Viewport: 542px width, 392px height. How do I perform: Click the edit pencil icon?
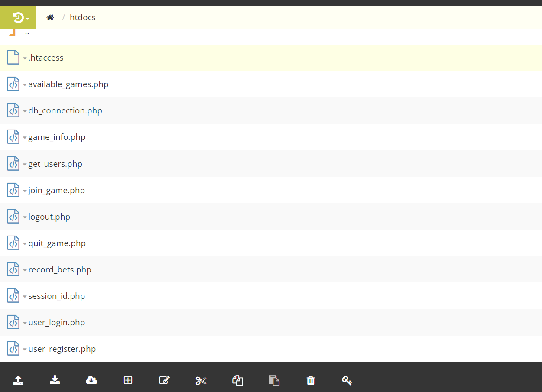[x=164, y=380]
